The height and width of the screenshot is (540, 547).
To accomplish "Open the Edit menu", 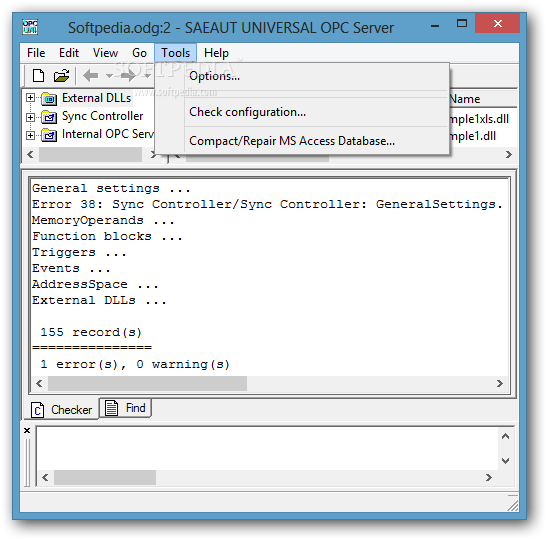I will (69, 53).
